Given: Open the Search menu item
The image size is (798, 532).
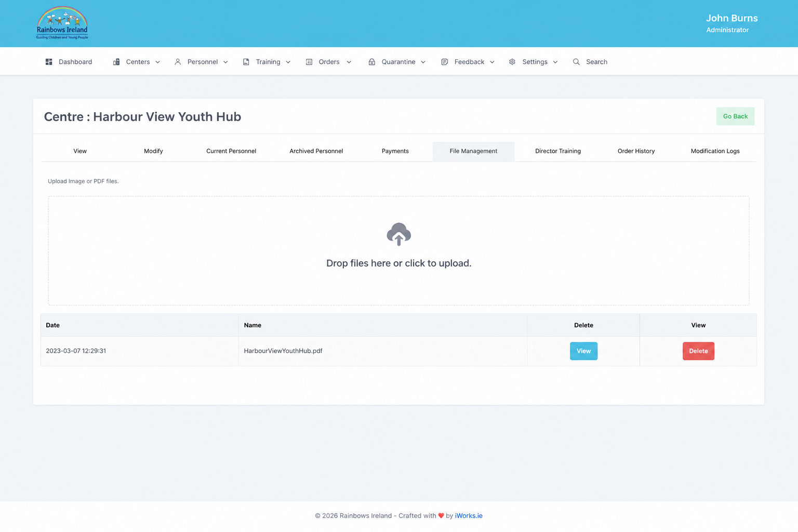Looking at the screenshot, I should (590, 62).
